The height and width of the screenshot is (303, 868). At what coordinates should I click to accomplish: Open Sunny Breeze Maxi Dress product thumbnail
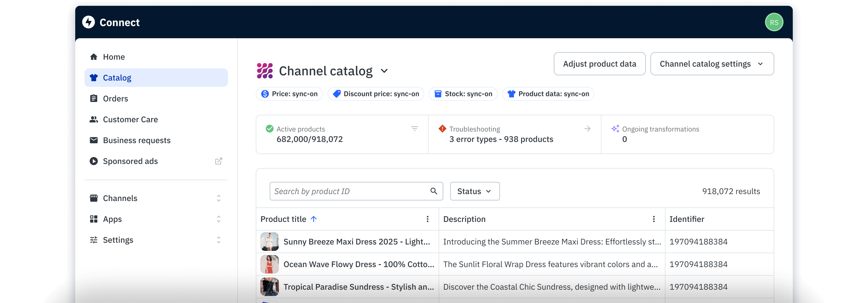(x=269, y=242)
